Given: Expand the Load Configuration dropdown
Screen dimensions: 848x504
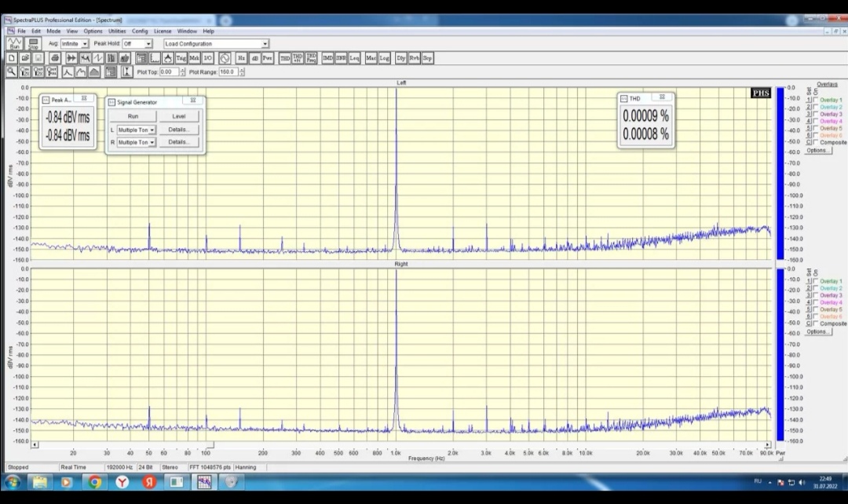Looking at the screenshot, I should [265, 44].
